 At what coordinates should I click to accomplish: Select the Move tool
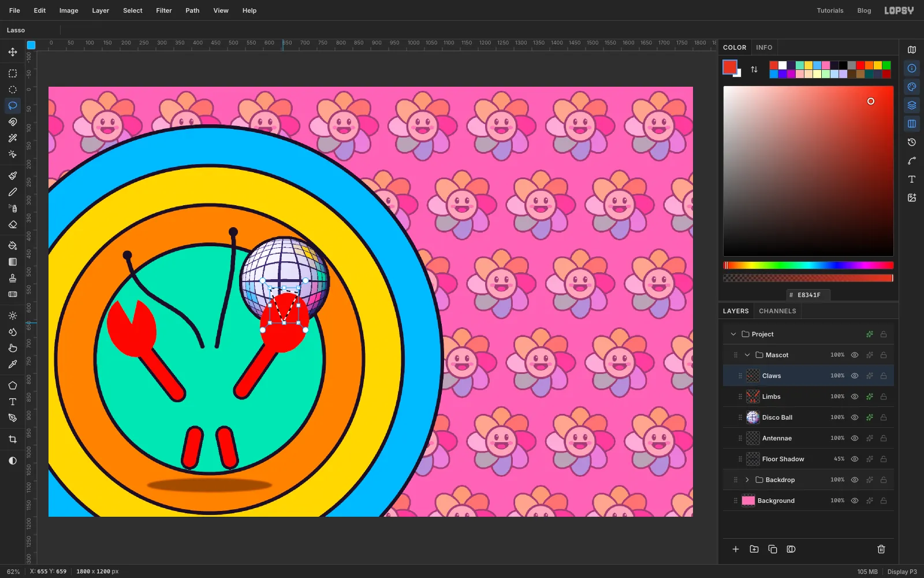pyautogui.click(x=13, y=52)
